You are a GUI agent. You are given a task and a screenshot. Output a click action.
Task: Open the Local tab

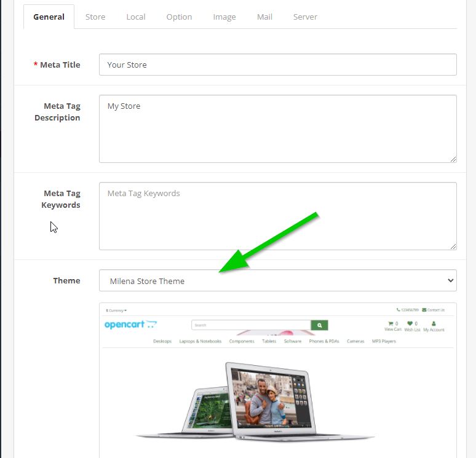pyautogui.click(x=136, y=17)
